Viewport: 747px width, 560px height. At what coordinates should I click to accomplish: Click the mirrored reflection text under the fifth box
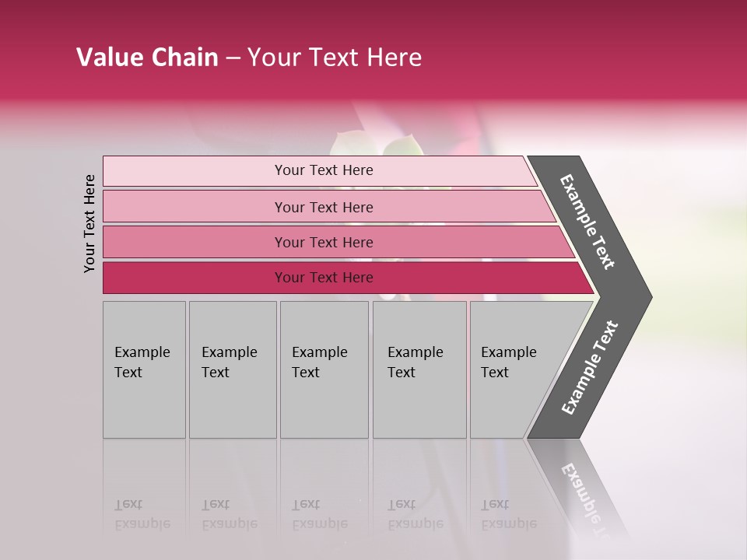508,514
